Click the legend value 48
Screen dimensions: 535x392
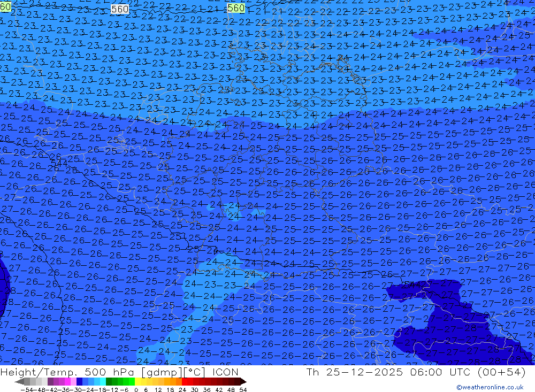click(x=231, y=390)
